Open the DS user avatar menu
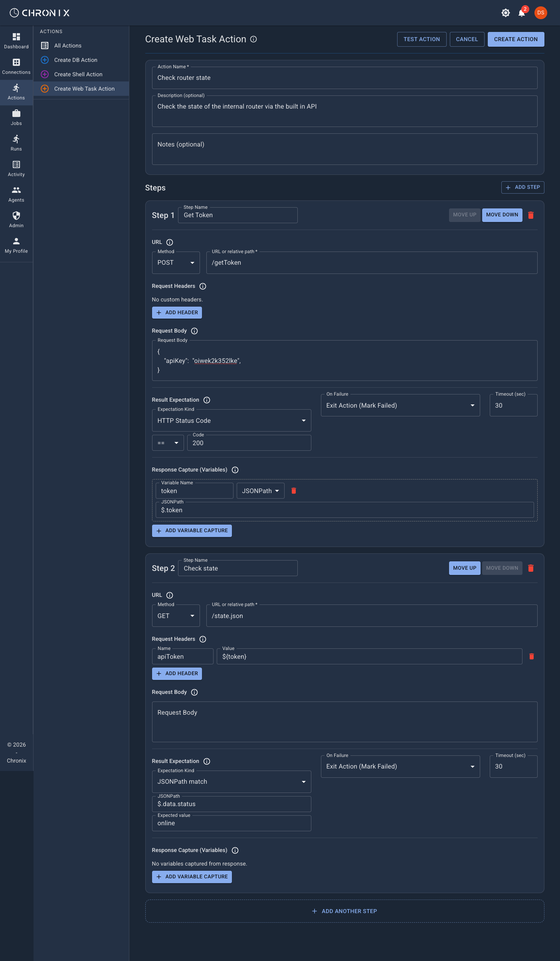The width and height of the screenshot is (560, 961). [541, 13]
